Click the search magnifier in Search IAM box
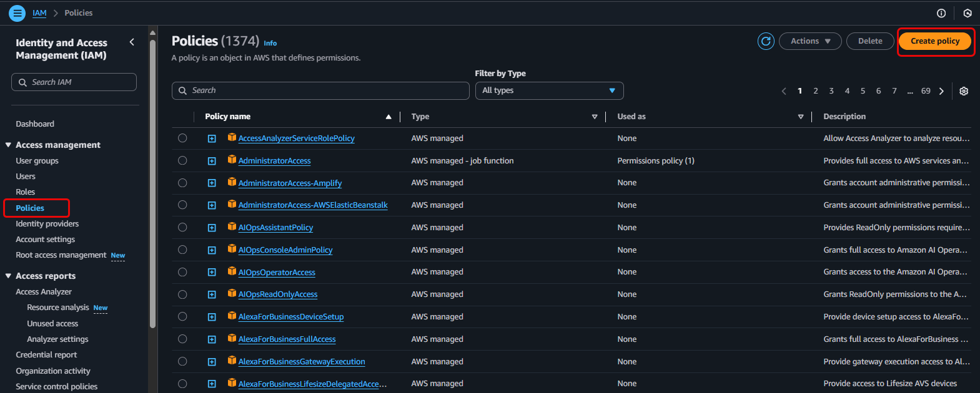 pos(22,82)
